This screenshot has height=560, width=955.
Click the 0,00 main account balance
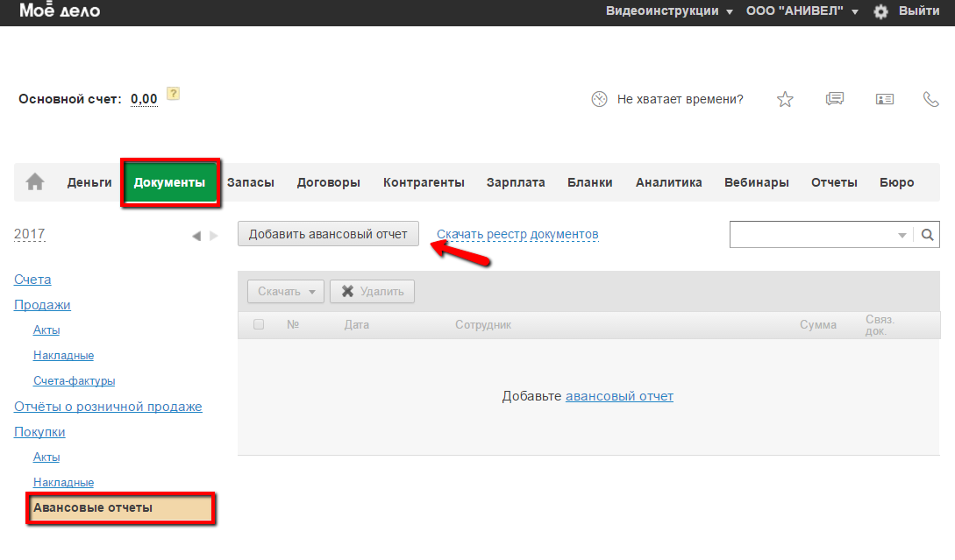[x=144, y=99]
